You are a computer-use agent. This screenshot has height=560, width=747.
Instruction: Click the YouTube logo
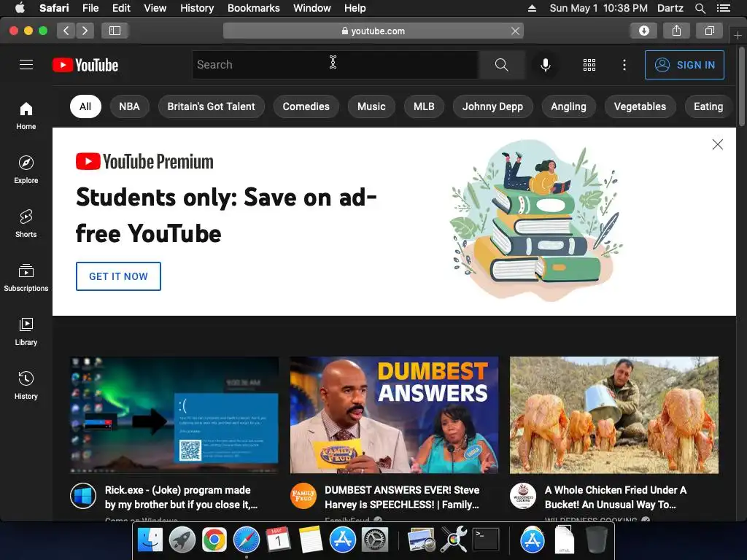click(85, 65)
